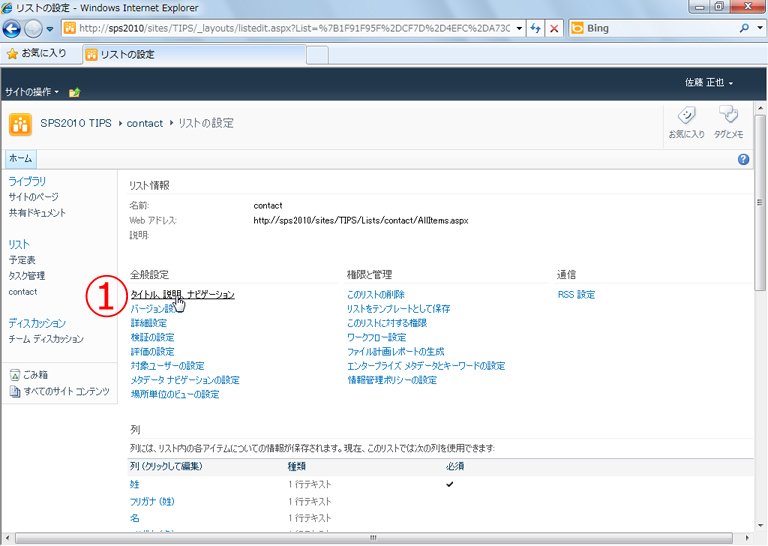Open このリストに対する権限 link
The width and height of the screenshot is (768, 546).
[387, 323]
